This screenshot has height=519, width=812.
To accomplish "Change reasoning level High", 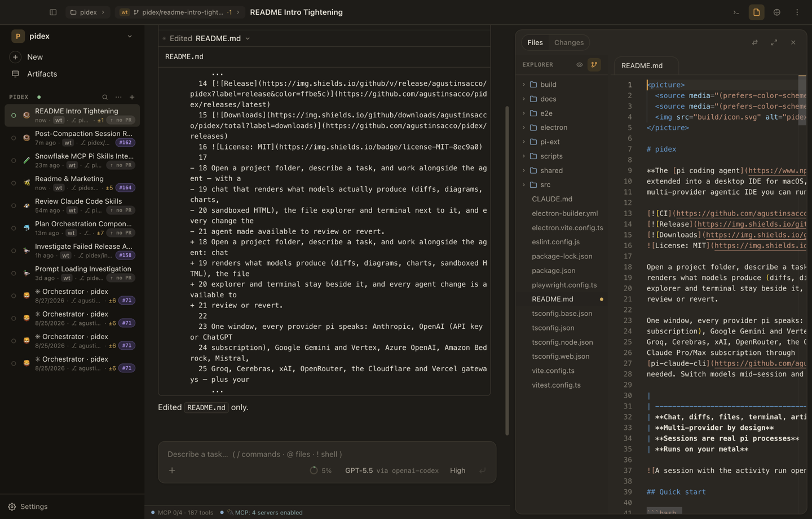I will pos(457,470).
